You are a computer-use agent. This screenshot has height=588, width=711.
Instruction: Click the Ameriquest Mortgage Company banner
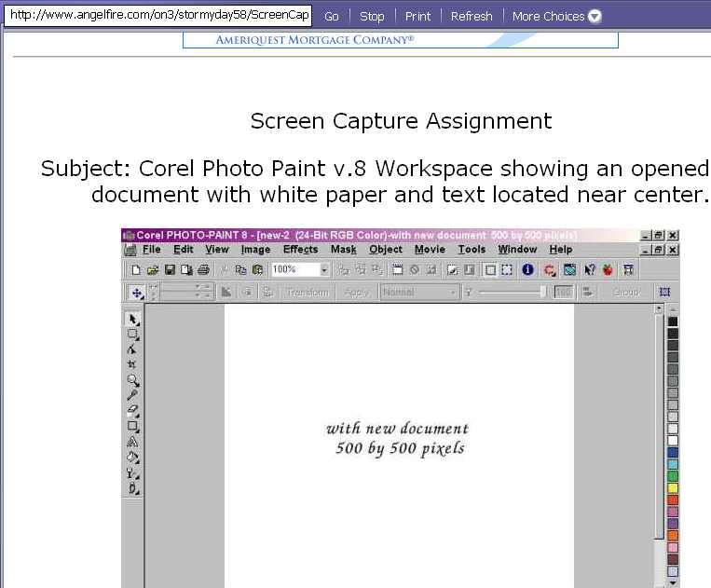coord(400,40)
